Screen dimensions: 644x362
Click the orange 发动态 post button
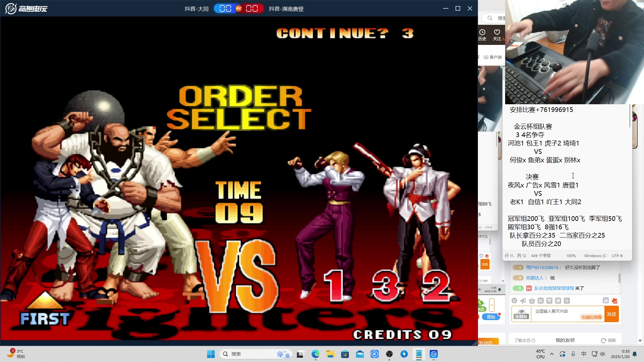coord(488,342)
